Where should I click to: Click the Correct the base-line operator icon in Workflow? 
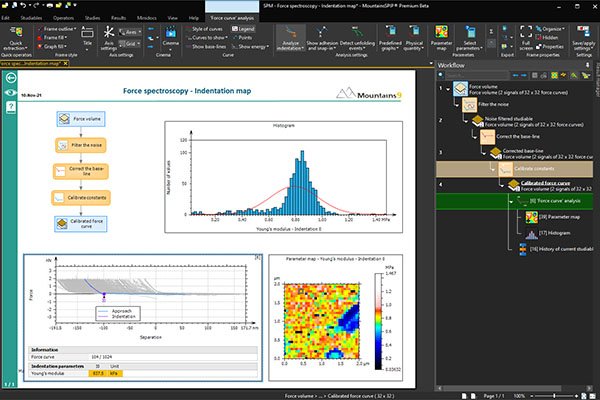(x=488, y=137)
